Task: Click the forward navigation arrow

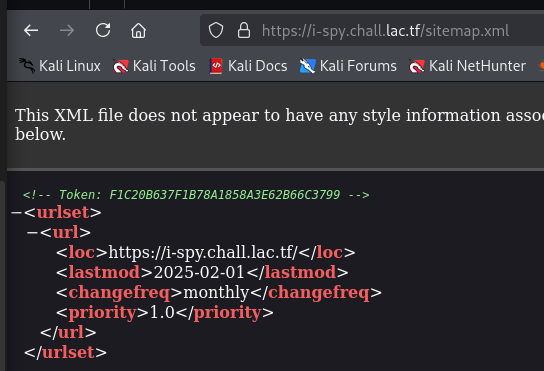Action: (x=67, y=31)
